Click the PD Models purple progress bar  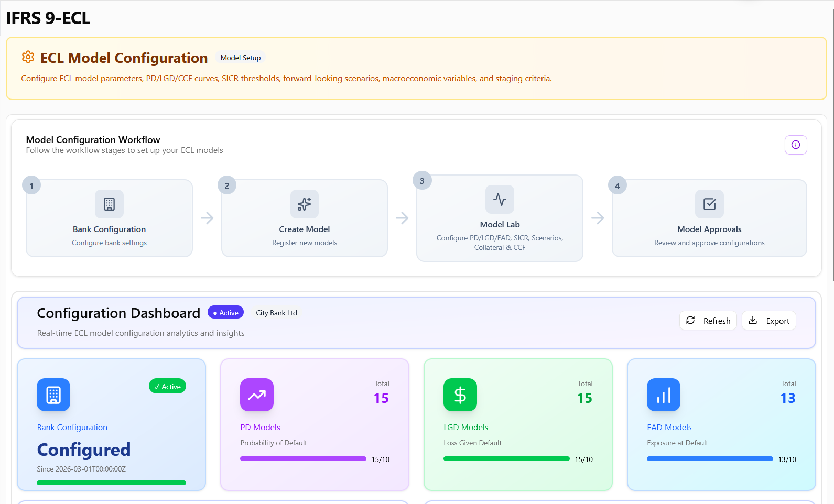[x=303, y=458]
